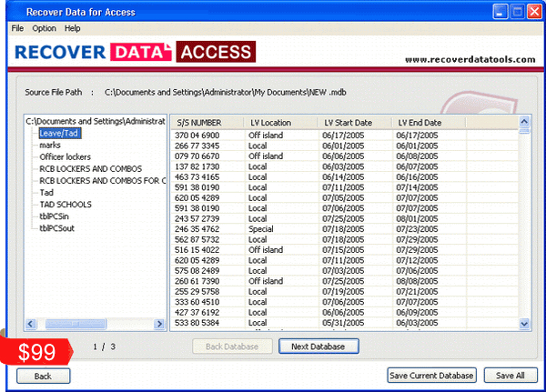Open the Option menu

[44, 28]
